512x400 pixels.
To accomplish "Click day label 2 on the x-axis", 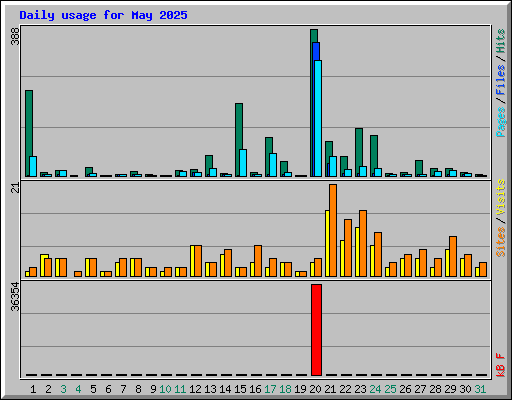I will click(x=48, y=389).
